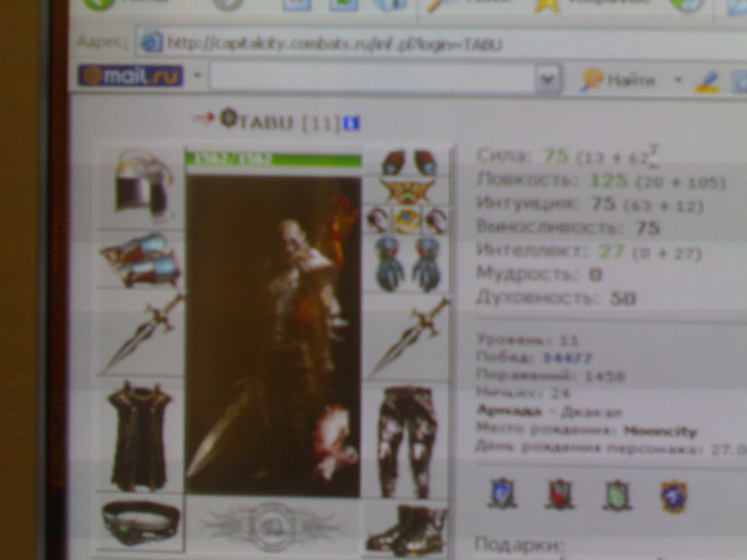Image resolution: width=747 pixels, height=560 pixels.
Task: Click the Mooncity birthplace text
Action: tap(660, 431)
